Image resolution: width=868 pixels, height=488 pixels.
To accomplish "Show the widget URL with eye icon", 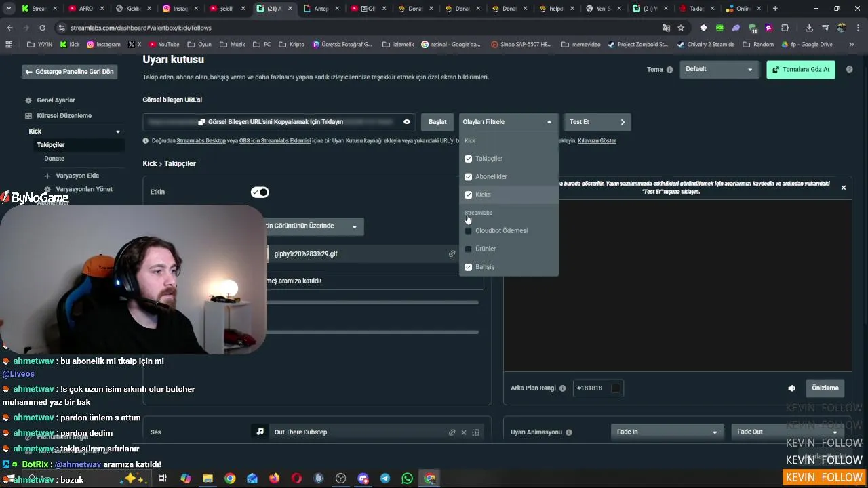I will coord(407,122).
